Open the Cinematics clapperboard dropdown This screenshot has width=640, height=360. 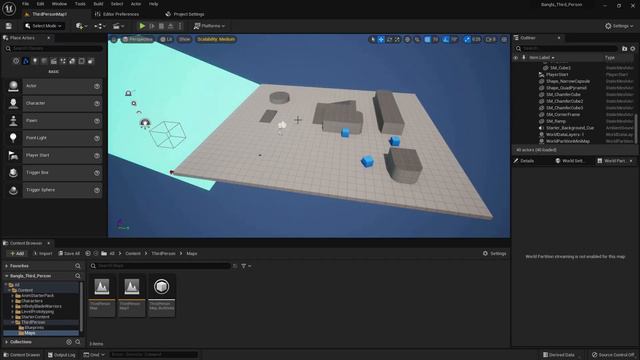click(118, 26)
